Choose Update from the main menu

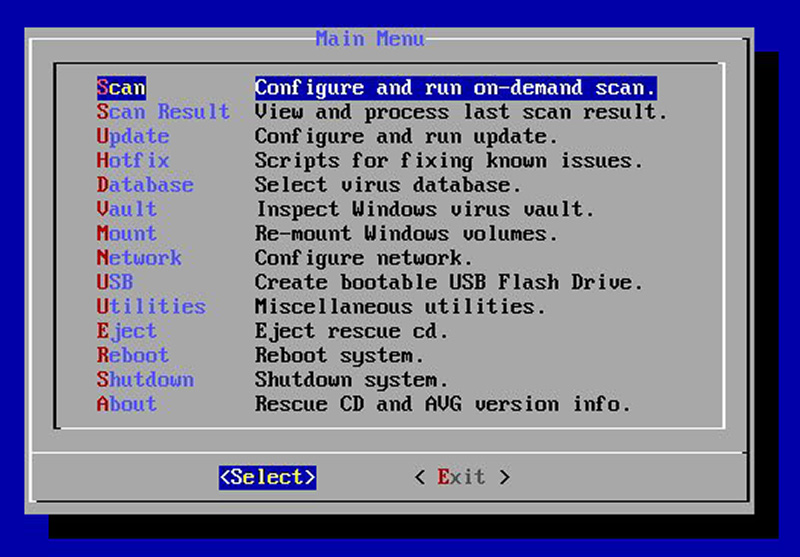pos(133,136)
